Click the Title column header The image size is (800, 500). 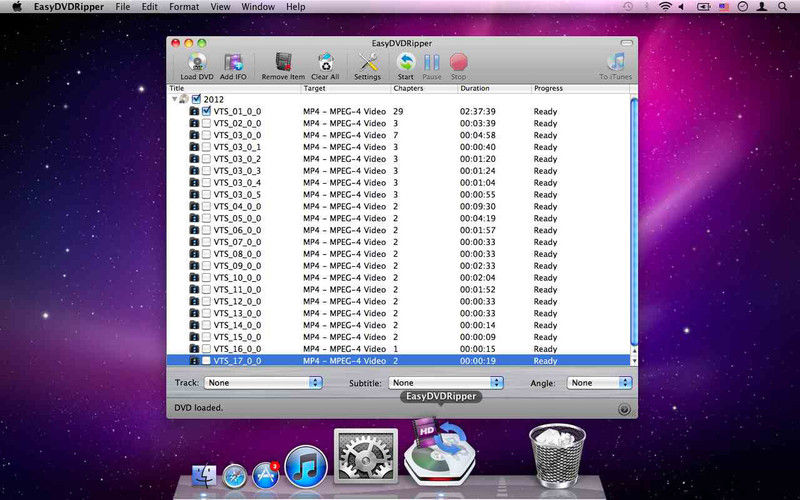[x=234, y=88]
